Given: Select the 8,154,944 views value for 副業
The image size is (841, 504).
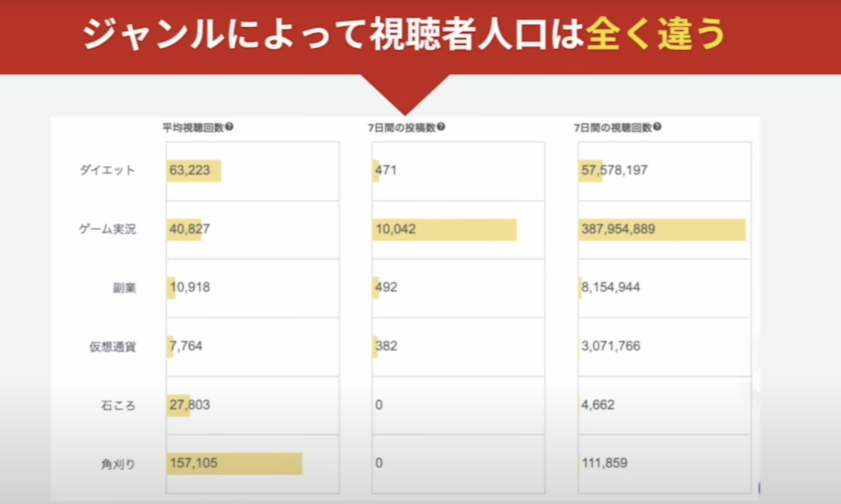Looking at the screenshot, I should tap(610, 287).
